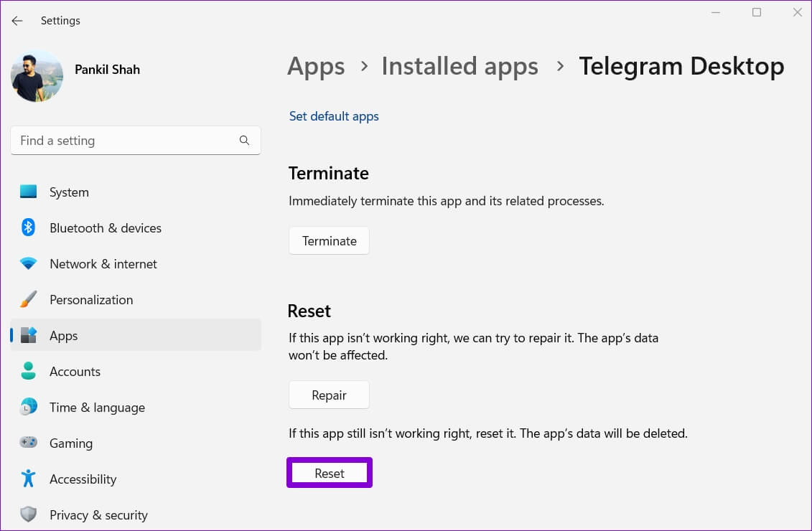Screen dimensions: 812x531
Task: Open Network & internet settings
Action: coord(136,264)
